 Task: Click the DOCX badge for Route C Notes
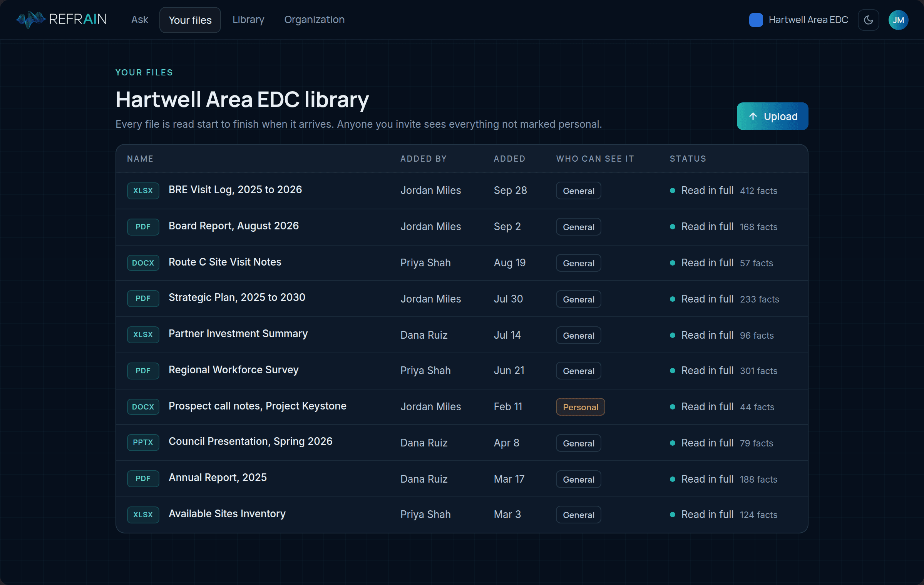(x=143, y=263)
